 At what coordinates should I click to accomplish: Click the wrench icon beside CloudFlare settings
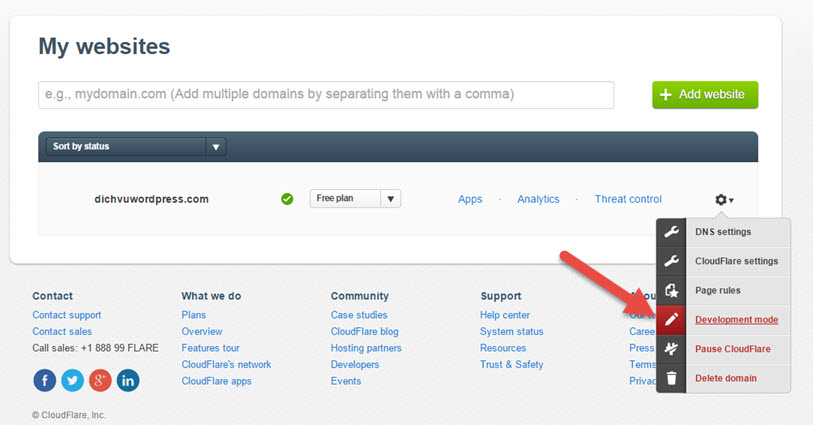tap(671, 261)
